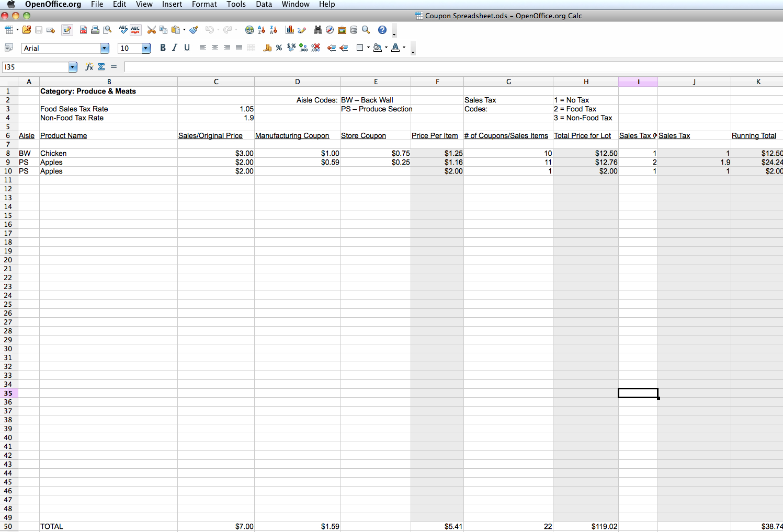
Task: Click the Cut scissors icon
Action: click(151, 30)
